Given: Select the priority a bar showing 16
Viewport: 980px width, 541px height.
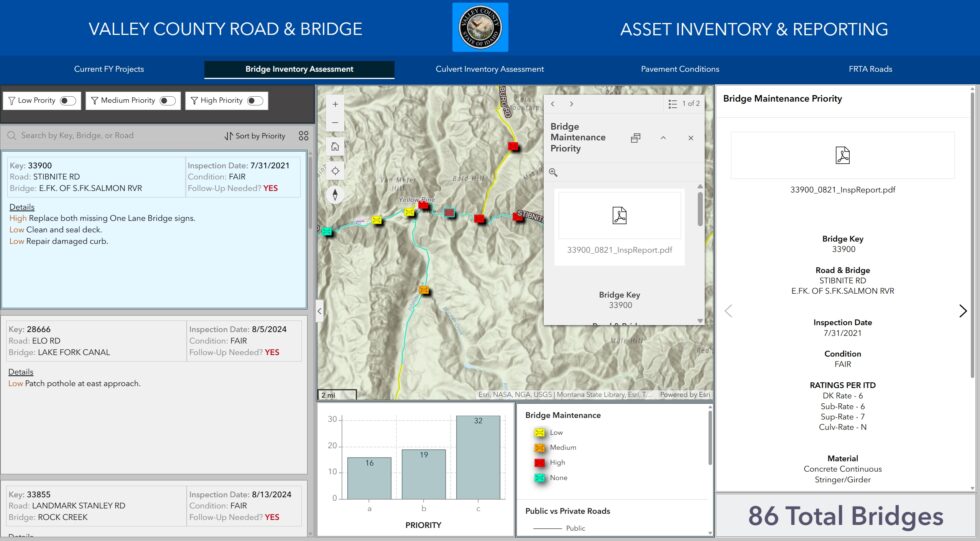Looking at the screenshot, I should click(x=369, y=478).
